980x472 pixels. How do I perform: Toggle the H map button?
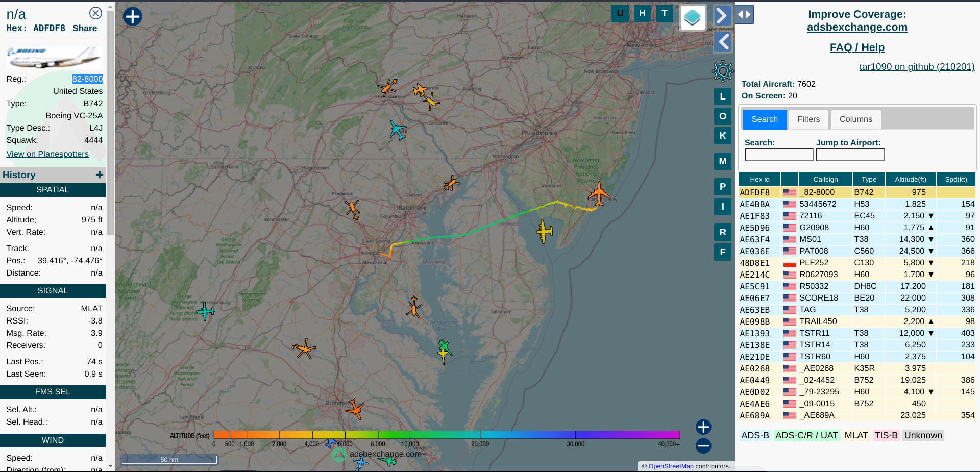(642, 13)
